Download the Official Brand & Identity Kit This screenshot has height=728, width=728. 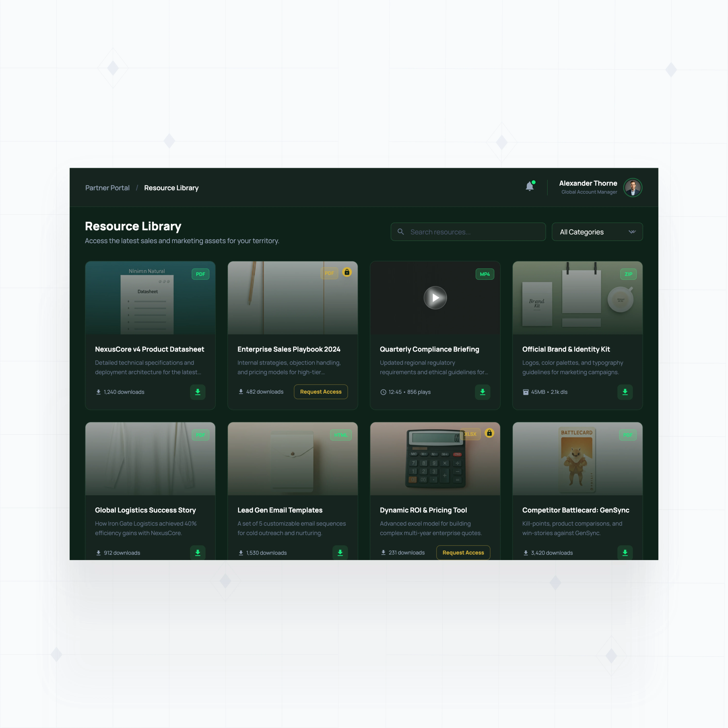tap(625, 392)
